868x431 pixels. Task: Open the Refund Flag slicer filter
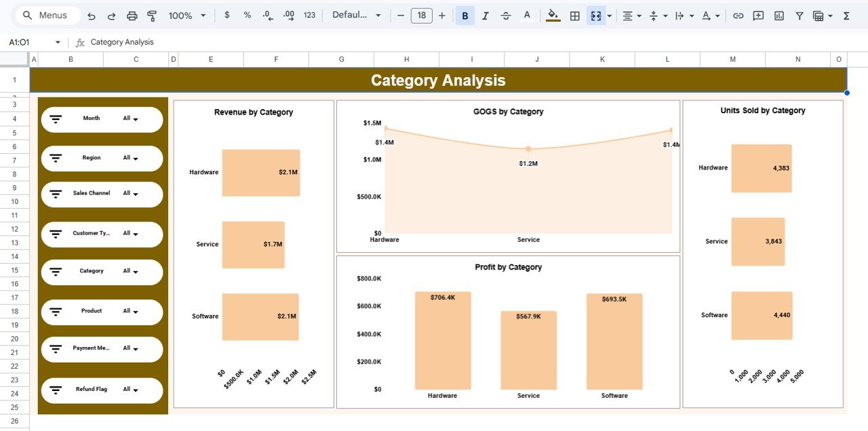pyautogui.click(x=56, y=390)
